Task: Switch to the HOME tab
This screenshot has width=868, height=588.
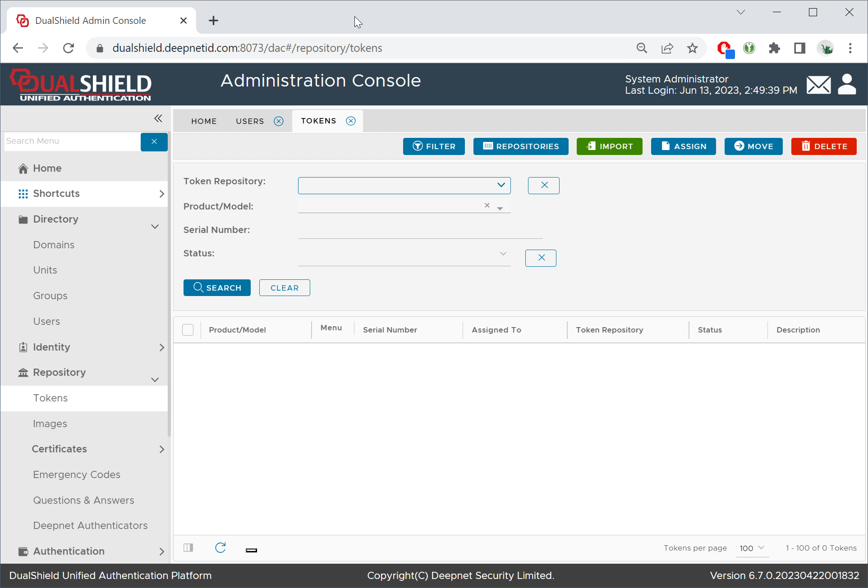Action: point(204,121)
